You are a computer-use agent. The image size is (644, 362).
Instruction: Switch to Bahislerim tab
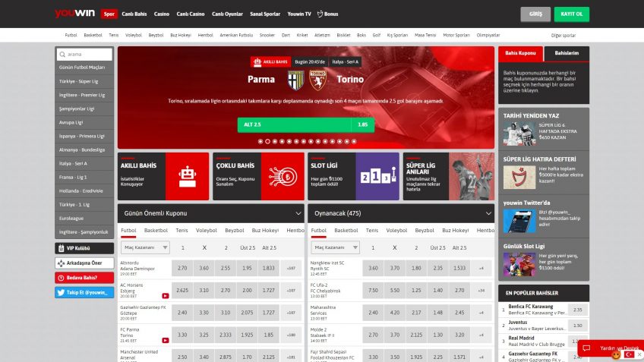click(x=567, y=53)
